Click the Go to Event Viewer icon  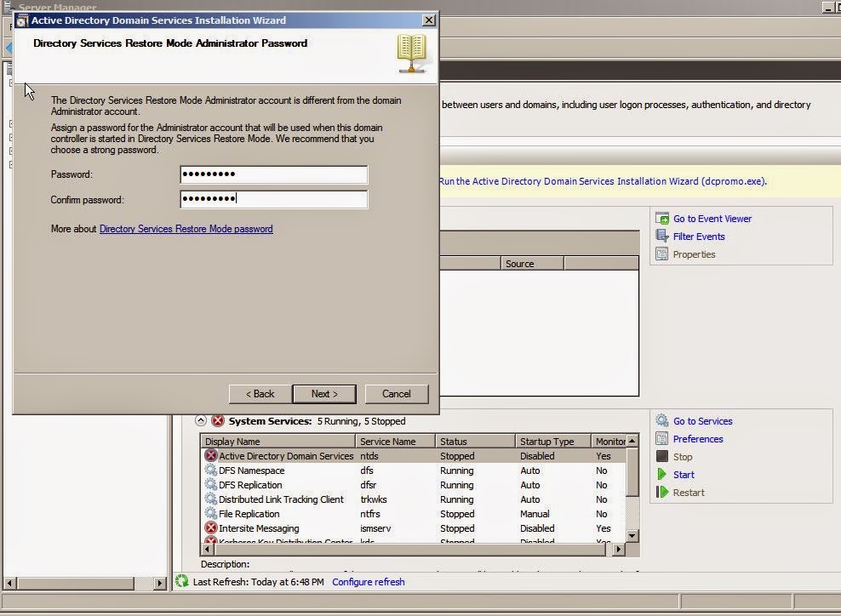pyautogui.click(x=662, y=218)
